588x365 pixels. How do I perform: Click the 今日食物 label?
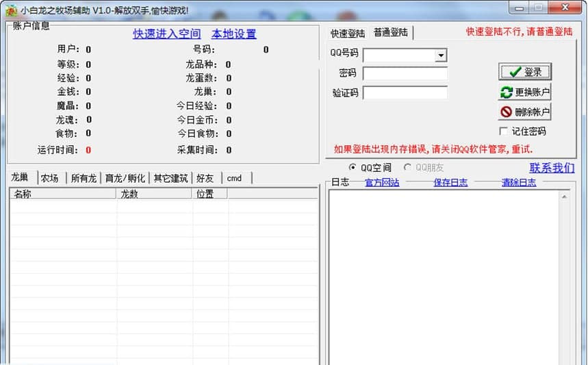click(x=197, y=134)
